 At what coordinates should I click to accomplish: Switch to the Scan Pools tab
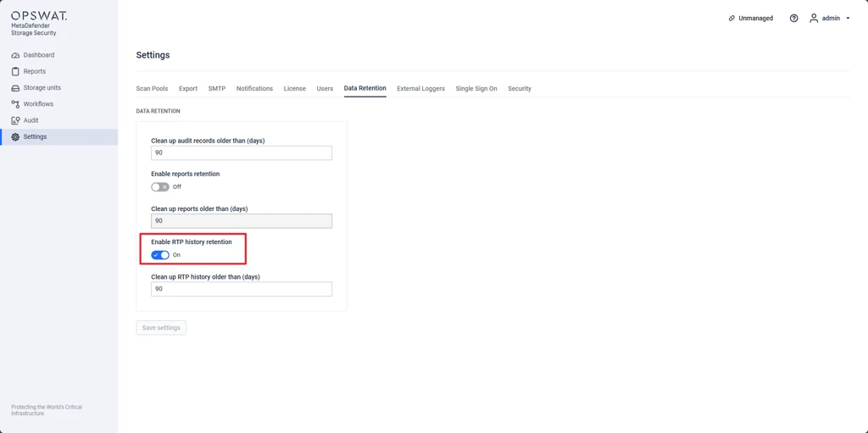click(x=152, y=89)
